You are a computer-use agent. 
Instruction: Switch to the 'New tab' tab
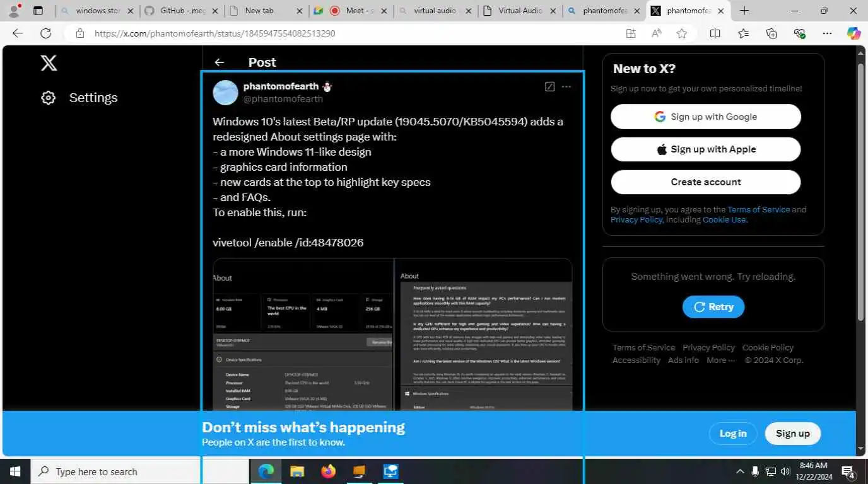click(267, 11)
